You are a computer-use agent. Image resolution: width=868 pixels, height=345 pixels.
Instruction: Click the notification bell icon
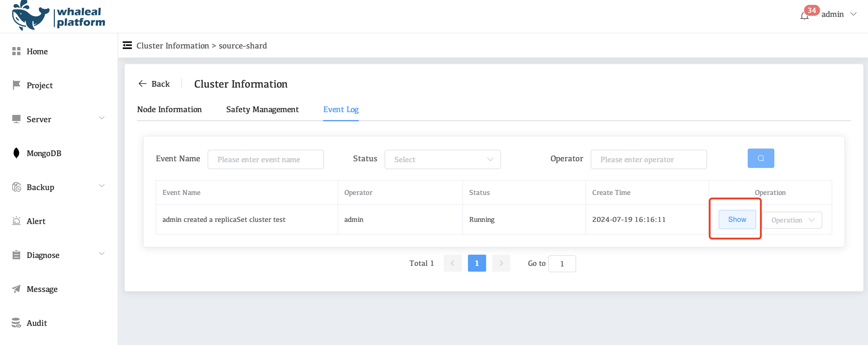[804, 16]
